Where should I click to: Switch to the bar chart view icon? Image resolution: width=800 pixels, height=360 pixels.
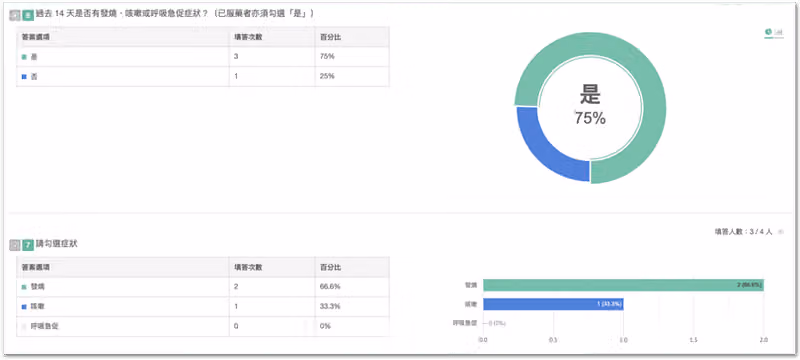tap(779, 32)
